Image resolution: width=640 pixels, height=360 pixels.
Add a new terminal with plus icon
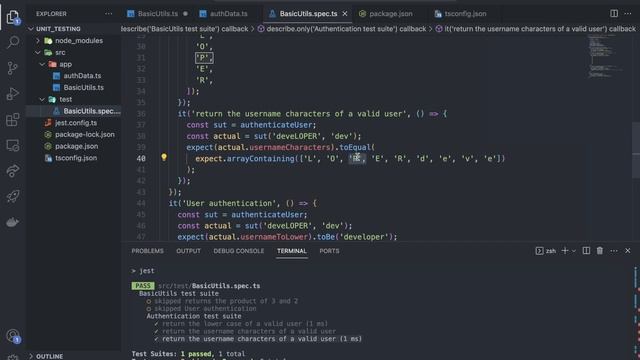[565, 251]
